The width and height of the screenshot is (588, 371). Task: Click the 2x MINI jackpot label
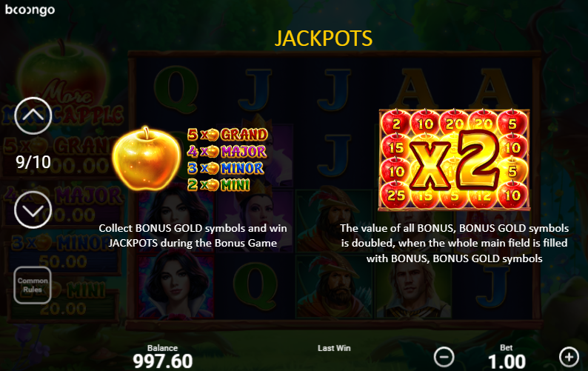pos(218,184)
